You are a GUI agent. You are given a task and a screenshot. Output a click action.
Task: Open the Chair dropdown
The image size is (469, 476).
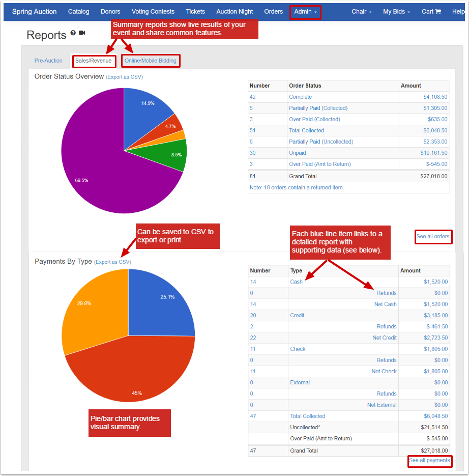pyautogui.click(x=361, y=11)
